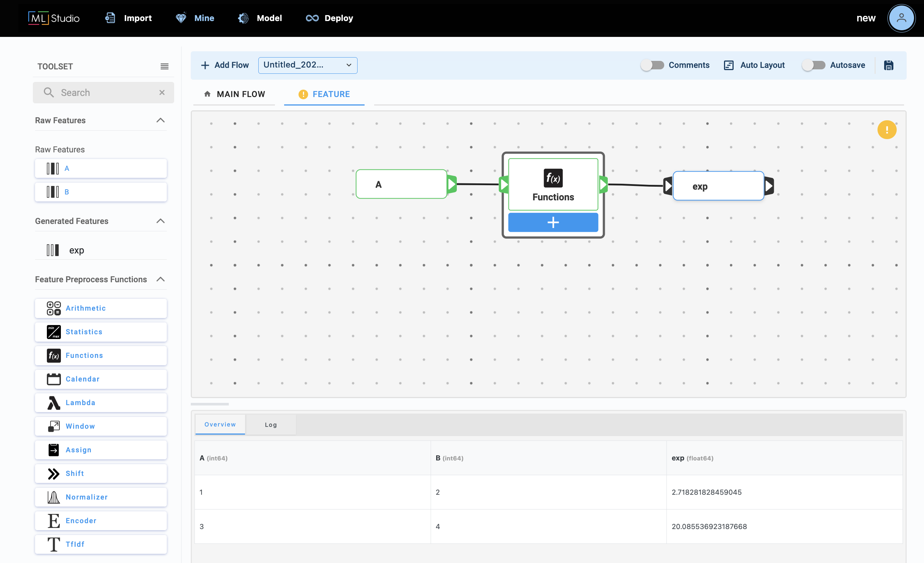
Task: Click the Auto Layout icon
Action: click(x=728, y=65)
